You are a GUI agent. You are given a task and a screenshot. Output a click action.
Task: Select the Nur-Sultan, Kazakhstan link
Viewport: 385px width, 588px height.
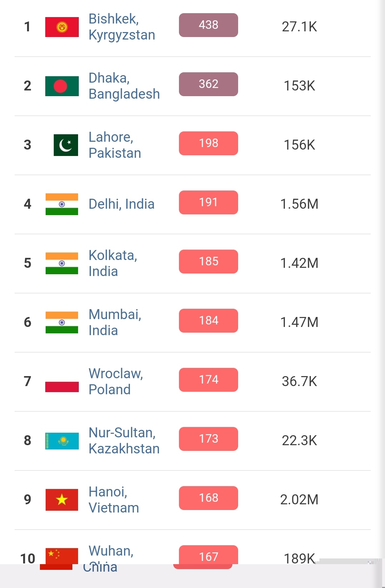pyautogui.click(x=124, y=441)
